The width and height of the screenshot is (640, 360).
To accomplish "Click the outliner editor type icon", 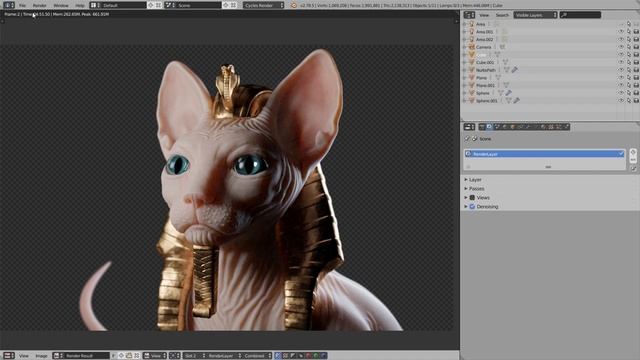I will [x=469, y=15].
